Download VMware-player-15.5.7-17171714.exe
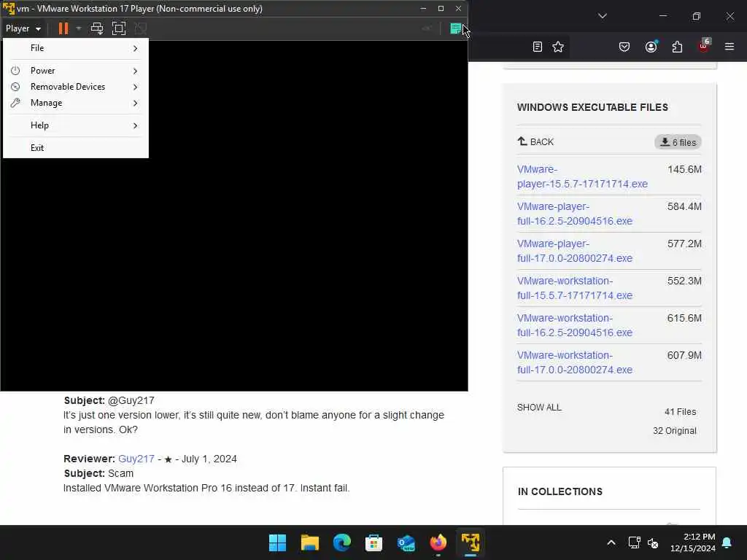This screenshot has height=560, width=747. (x=582, y=176)
